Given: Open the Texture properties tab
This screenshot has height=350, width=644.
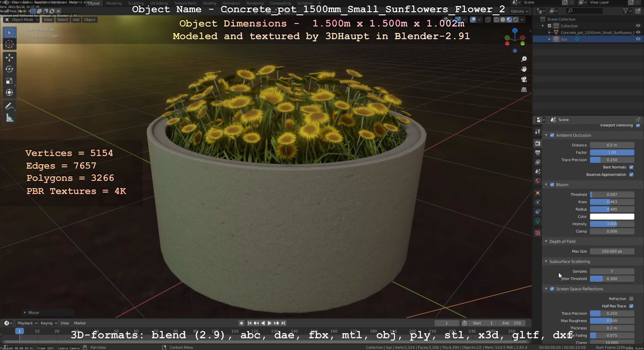Looking at the screenshot, I should (x=538, y=233).
